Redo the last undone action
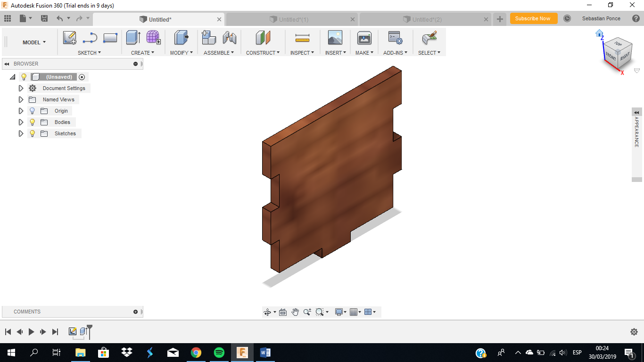The height and width of the screenshot is (362, 644). [x=79, y=18]
